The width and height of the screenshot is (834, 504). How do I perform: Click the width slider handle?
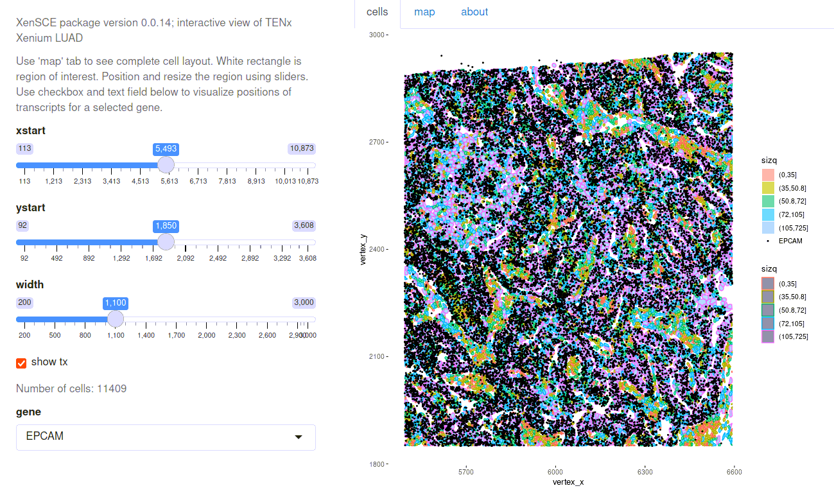click(116, 319)
